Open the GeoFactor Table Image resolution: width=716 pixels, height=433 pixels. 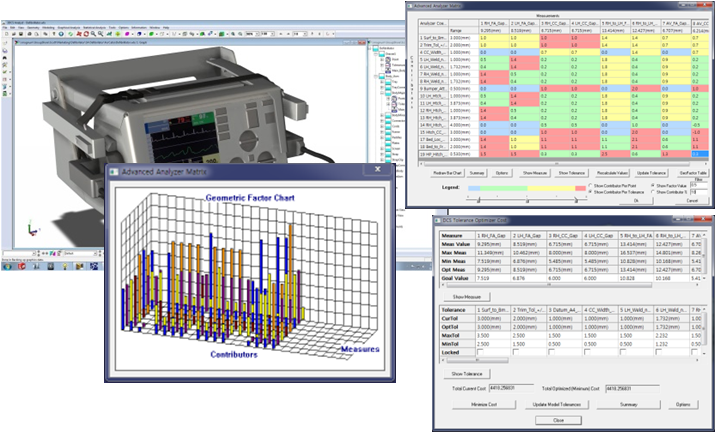692,173
